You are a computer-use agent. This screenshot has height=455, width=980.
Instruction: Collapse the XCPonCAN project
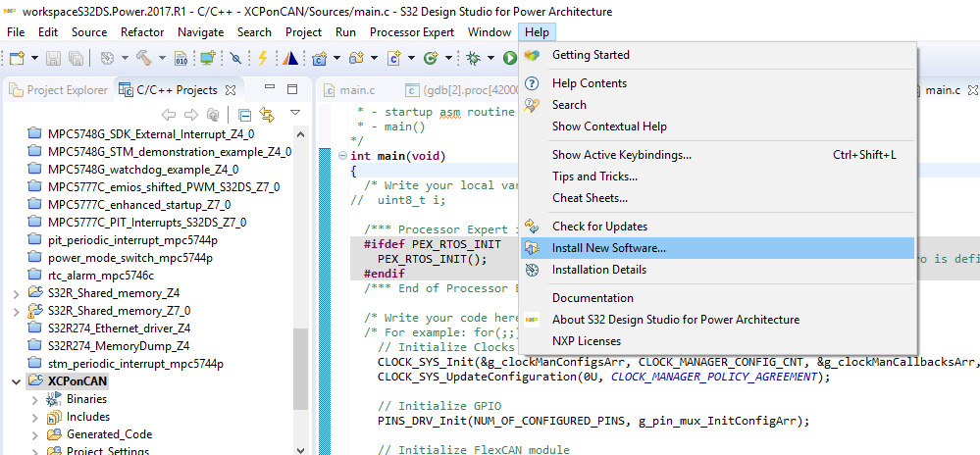(16, 381)
